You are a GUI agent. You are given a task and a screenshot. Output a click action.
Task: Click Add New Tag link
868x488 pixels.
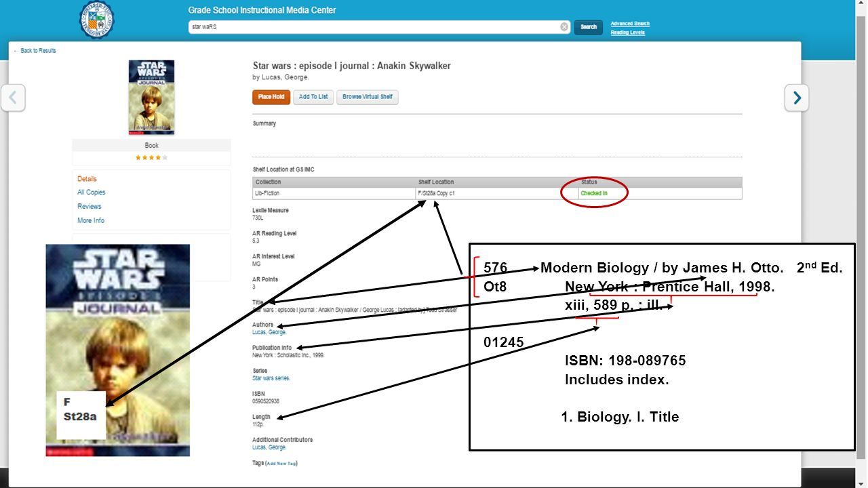tap(281, 464)
